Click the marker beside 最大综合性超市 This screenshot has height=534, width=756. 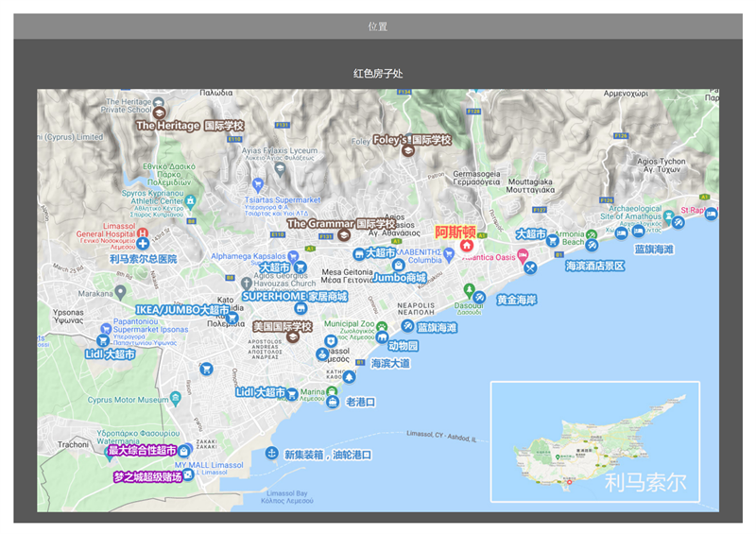click(183, 451)
